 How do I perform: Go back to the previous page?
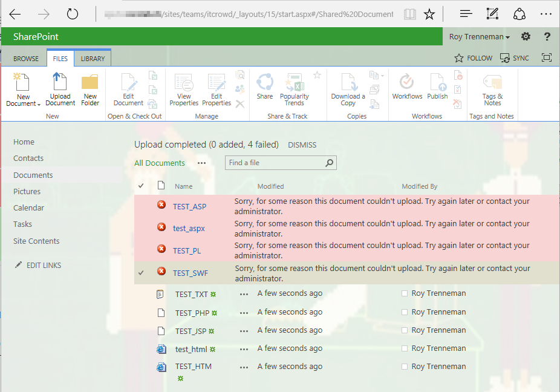(15, 15)
